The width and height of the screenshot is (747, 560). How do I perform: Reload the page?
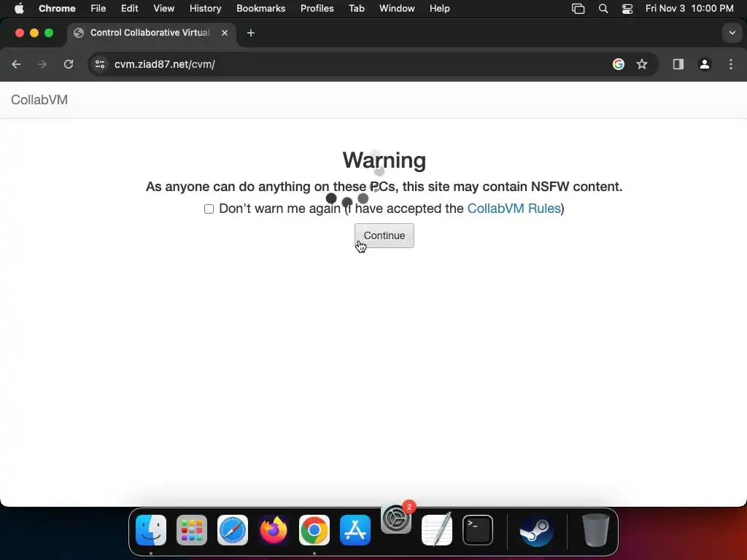coord(69,64)
